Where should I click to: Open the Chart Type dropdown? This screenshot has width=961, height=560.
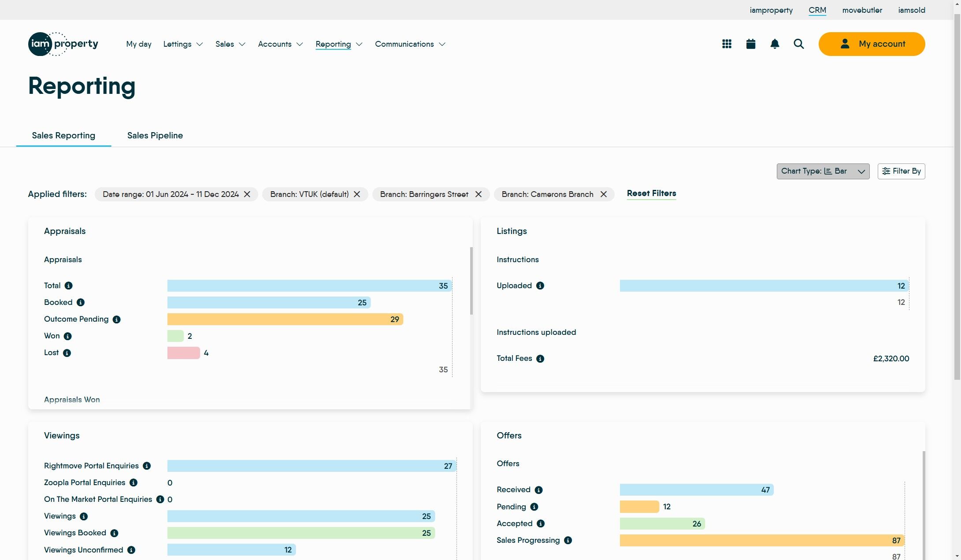[823, 171]
